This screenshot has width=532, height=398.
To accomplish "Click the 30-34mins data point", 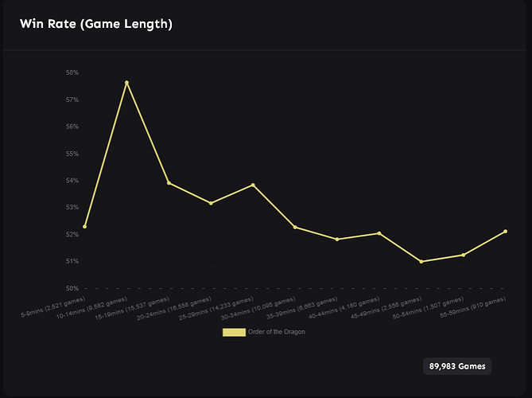I will [295, 227].
